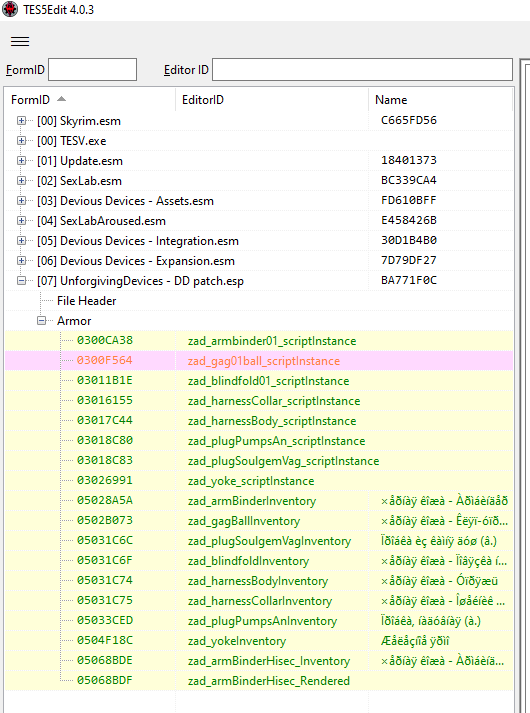Collapse UnforgivingDevices - DD patch.esp node
Viewport: 530px width, 713px height.
tap(21, 281)
